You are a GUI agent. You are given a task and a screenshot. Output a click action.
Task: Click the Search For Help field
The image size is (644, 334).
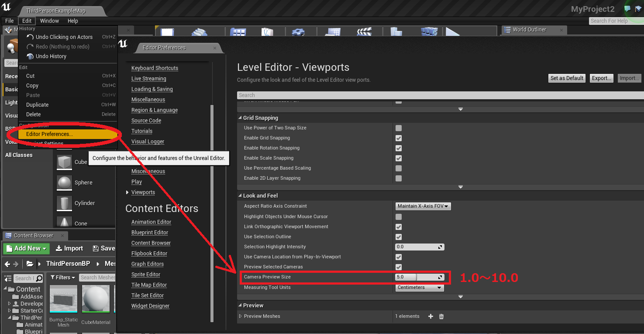(616, 21)
